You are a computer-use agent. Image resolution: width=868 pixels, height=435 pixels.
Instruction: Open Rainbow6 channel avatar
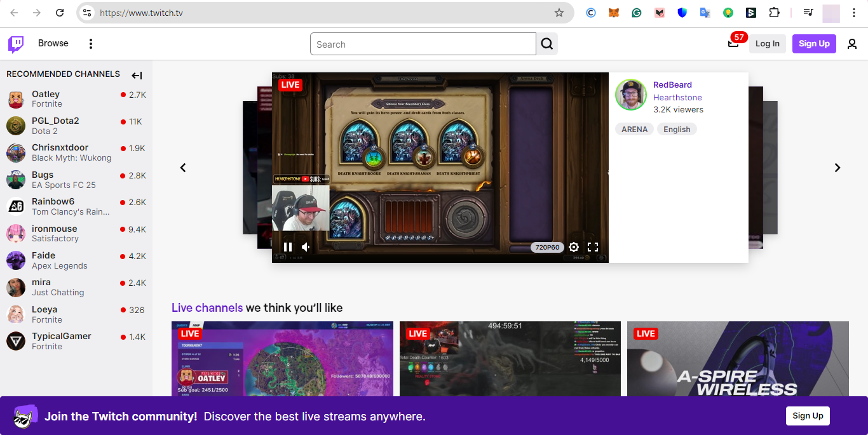coord(16,206)
